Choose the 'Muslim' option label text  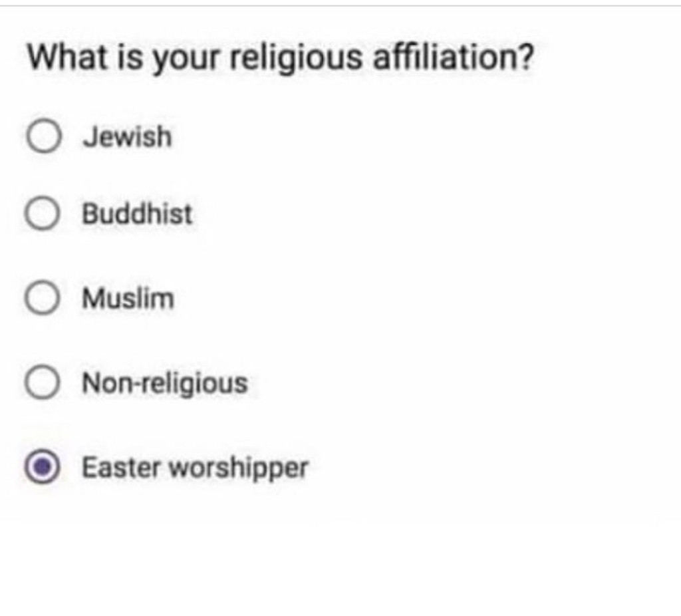[128, 299]
